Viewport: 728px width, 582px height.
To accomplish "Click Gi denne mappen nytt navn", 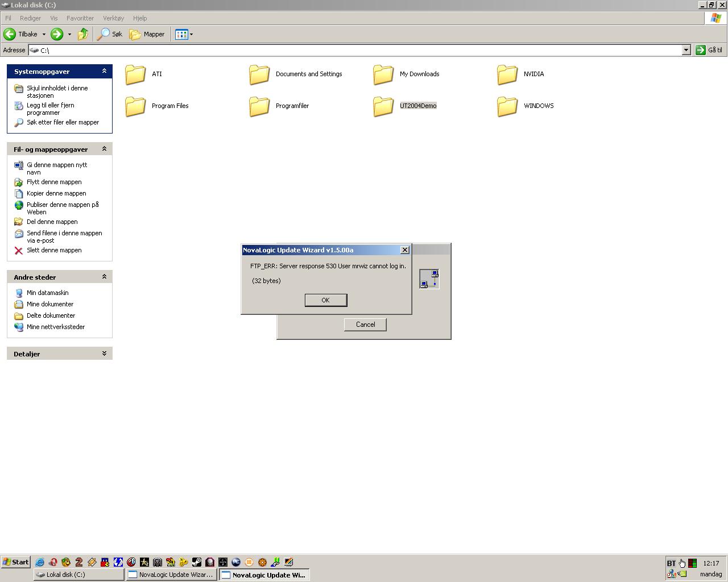I will pyautogui.click(x=57, y=168).
